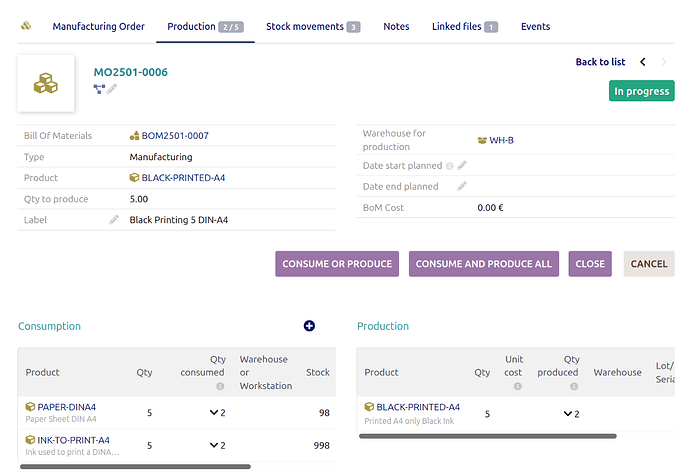Open the Notes tab

click(396, 27)
